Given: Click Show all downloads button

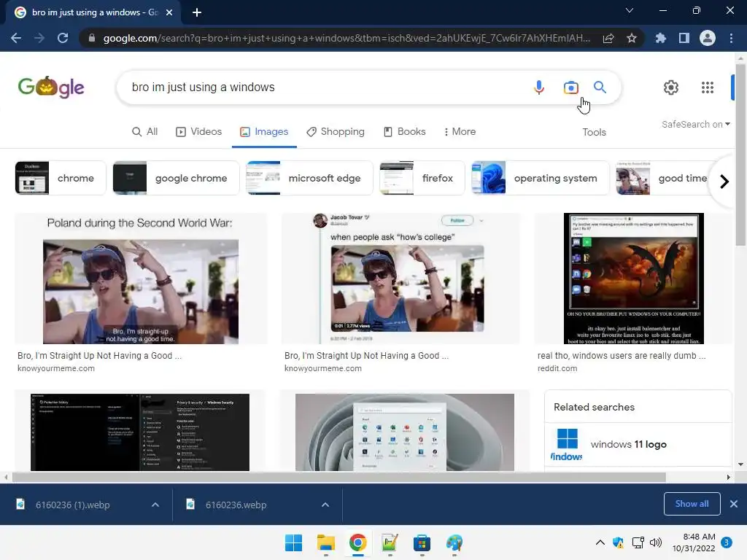Looking at the screenshot, I should point(692,504).
